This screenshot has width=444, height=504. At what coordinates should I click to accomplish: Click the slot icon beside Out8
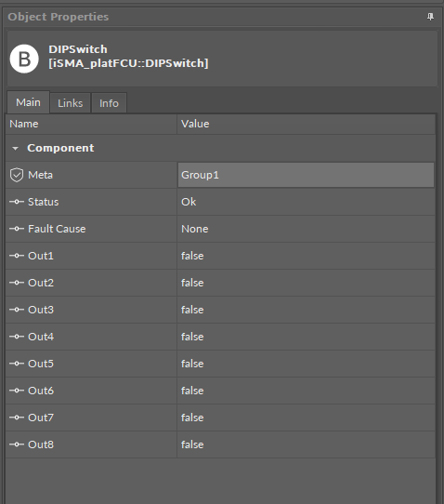pyautogui.click(x=17, y=444)
